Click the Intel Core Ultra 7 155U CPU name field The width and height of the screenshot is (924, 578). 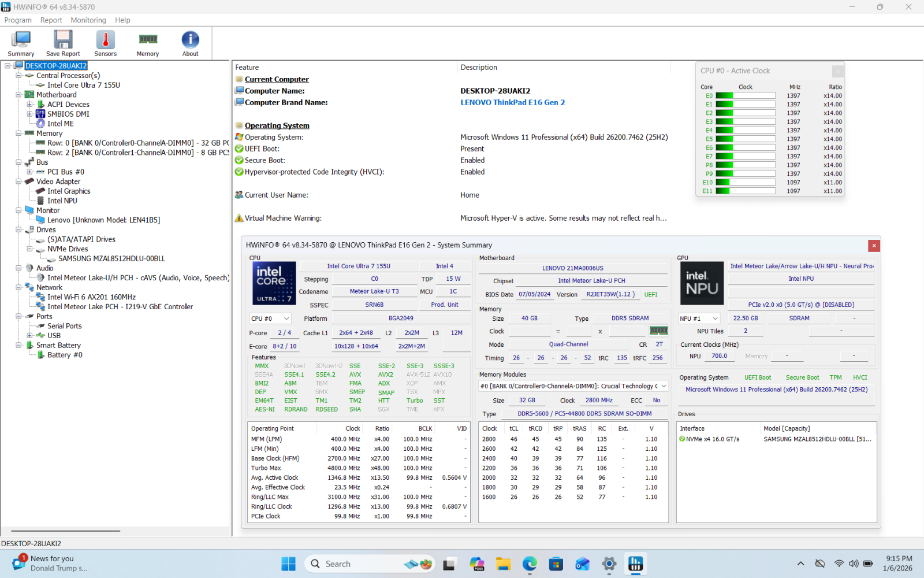click(359, 266)
